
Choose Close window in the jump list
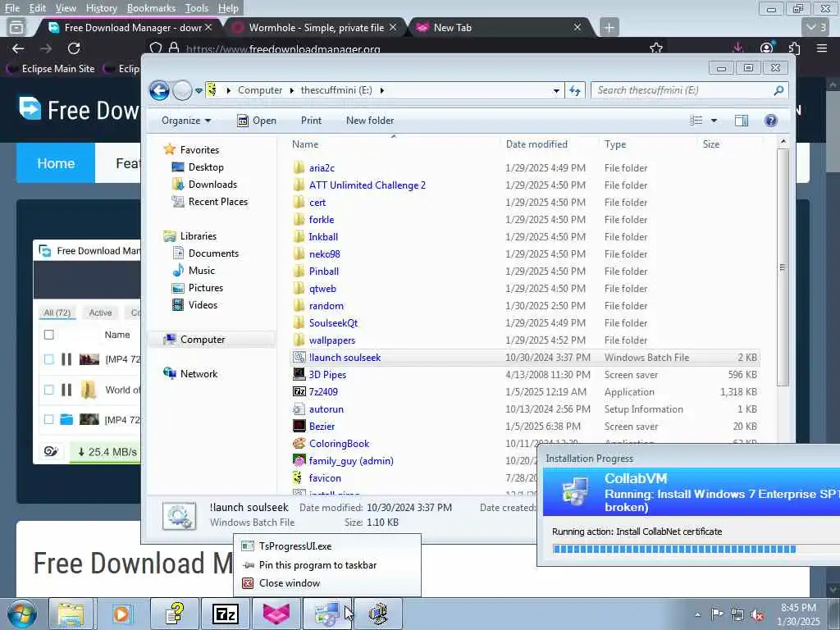click(x=290, y=583)
